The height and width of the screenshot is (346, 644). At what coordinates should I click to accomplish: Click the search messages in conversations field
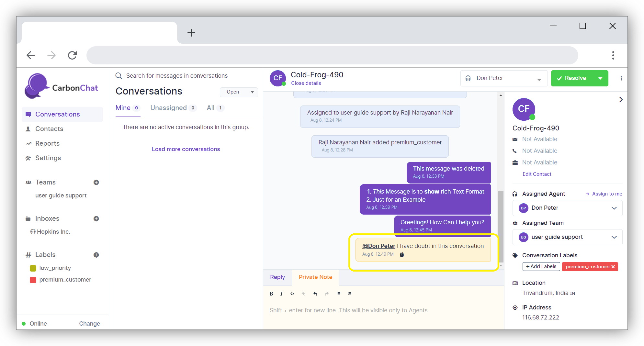(x=177, y=76)
